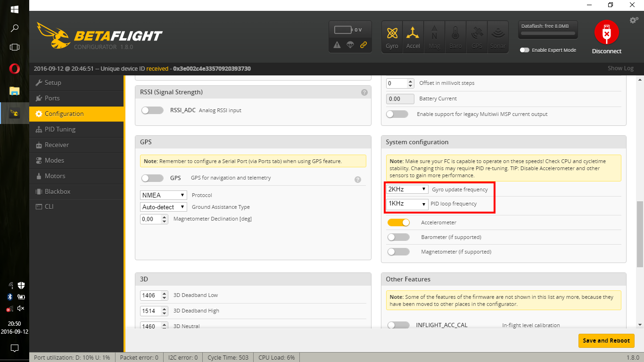Click the Show Log link
This screenshot has height=362, width=644.
point(620,68)
